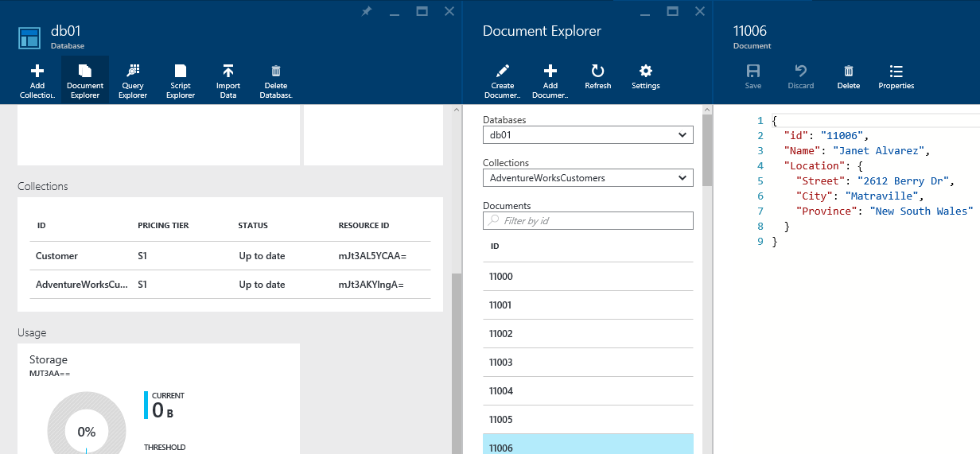The width and height of the screenshot is (980, 454).
Task: Open Script Explorer tool
Action: (181, 81)
